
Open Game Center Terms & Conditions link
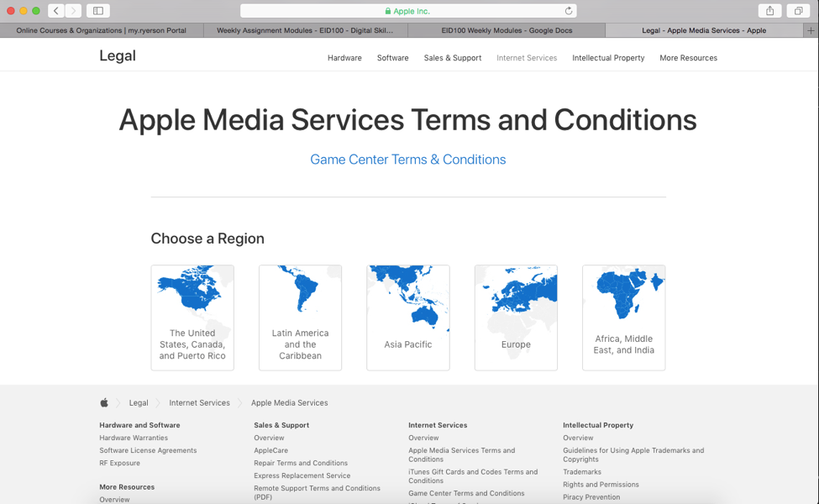tap(408, 160)
